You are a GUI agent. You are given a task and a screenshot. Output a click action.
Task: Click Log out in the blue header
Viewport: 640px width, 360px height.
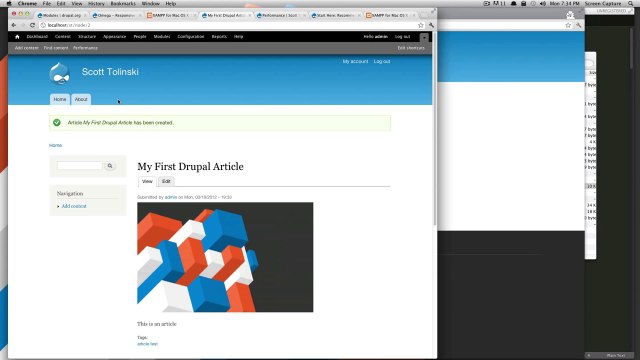pos(382,61)
